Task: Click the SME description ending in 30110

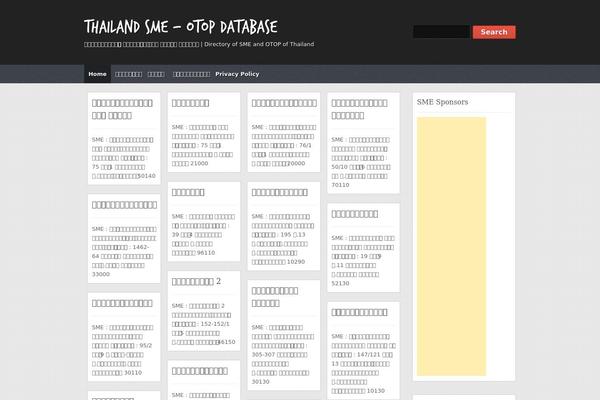Action: point(122,350)
